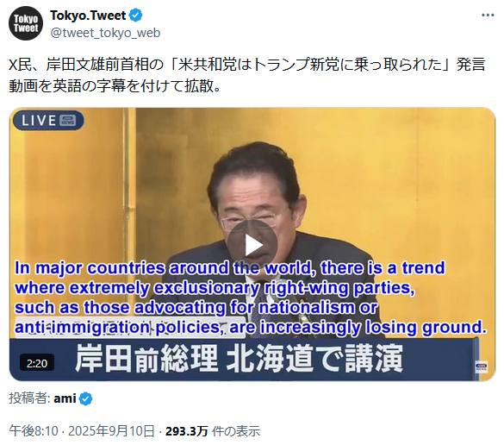Click the blue English subtitle text on video
This screenshot has height=445, width=504.
coord(251,298)
